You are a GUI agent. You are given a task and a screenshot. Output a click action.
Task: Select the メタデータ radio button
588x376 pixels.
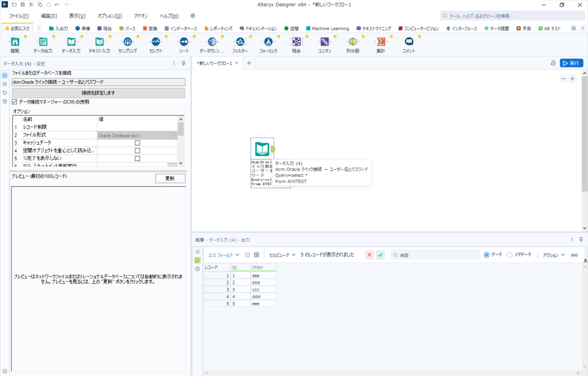pyautogui.click(x=510, y=255)
